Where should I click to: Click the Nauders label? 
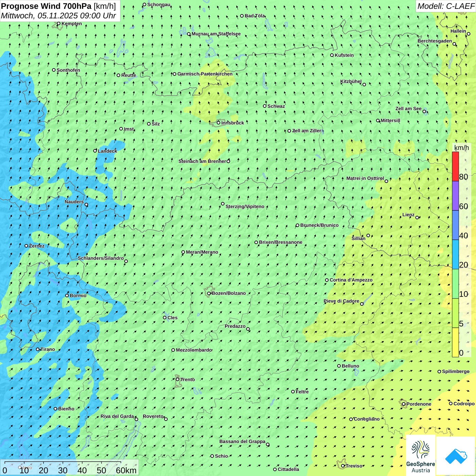(x=74, y=202)
